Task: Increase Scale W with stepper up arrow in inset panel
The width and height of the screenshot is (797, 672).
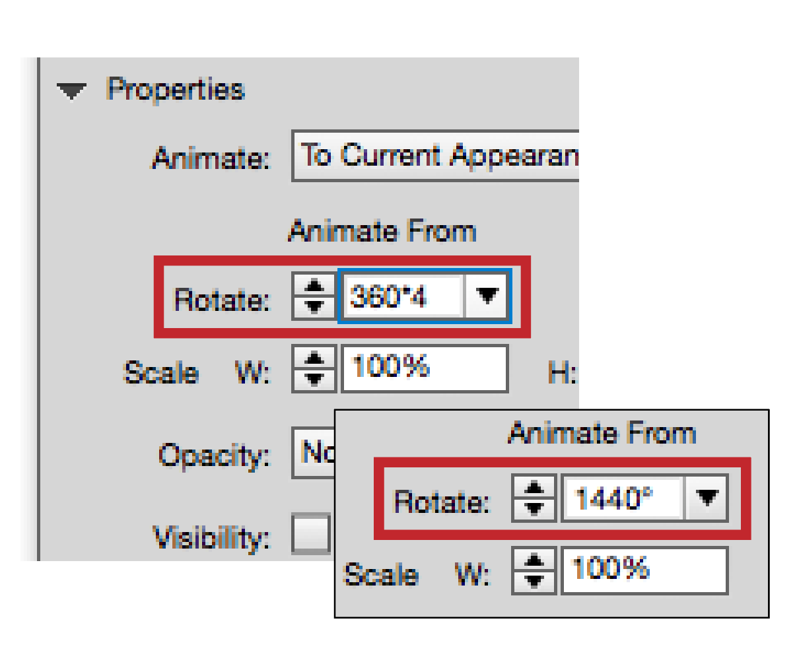Action: pyautogui.click(x=534, y=561)
